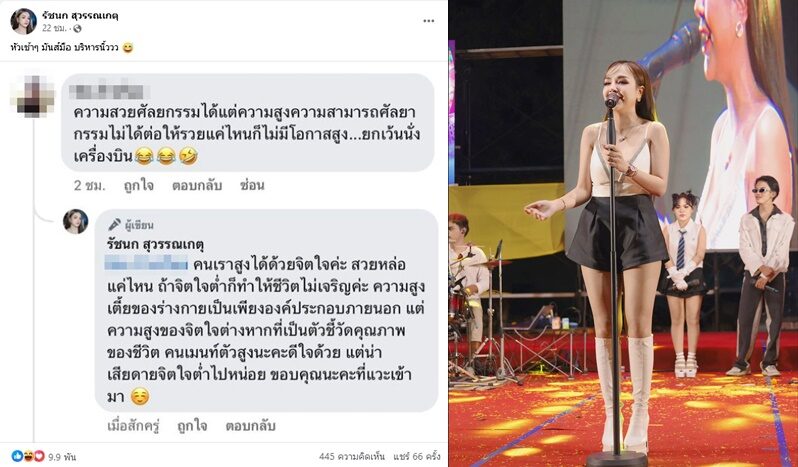Click the post author's profile picture
The width and height of the screenshot is (798, 467).
23,21
